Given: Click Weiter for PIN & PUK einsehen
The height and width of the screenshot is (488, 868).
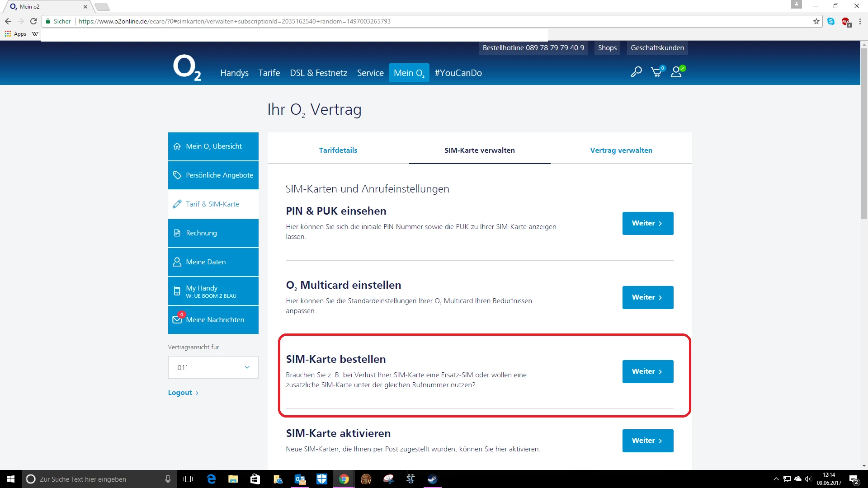Looking at the screenshot, I should tap(647, 223).
